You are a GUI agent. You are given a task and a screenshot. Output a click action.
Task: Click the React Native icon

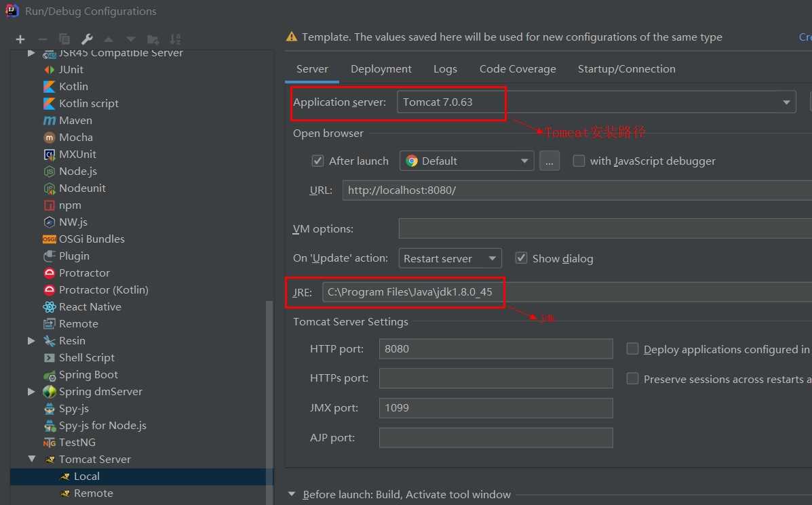(50, 307)
